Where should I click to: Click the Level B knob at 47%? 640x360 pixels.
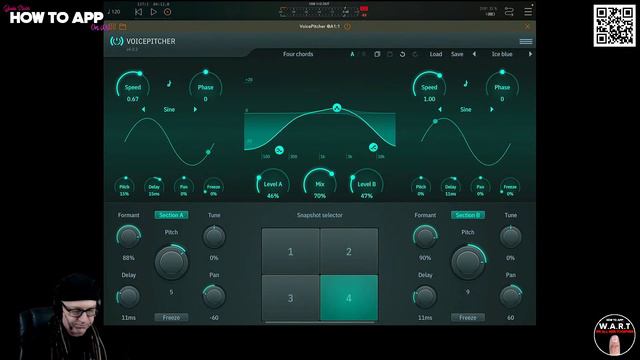(x=367, y=184)
